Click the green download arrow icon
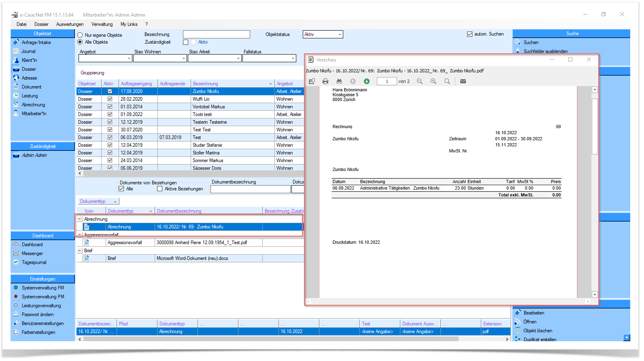This screenshot has height=361, width=644. [367, 81]
